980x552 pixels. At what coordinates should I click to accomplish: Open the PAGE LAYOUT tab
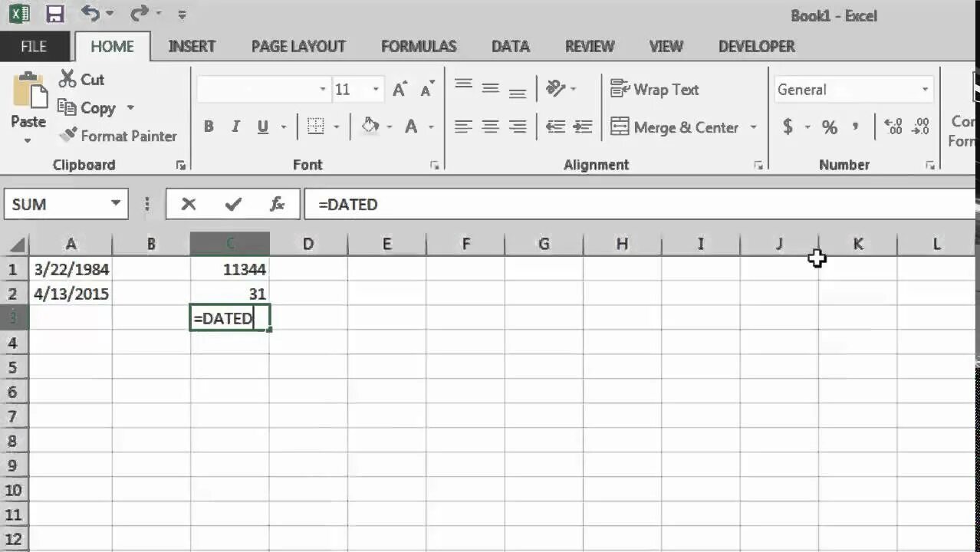pos(298,47)
